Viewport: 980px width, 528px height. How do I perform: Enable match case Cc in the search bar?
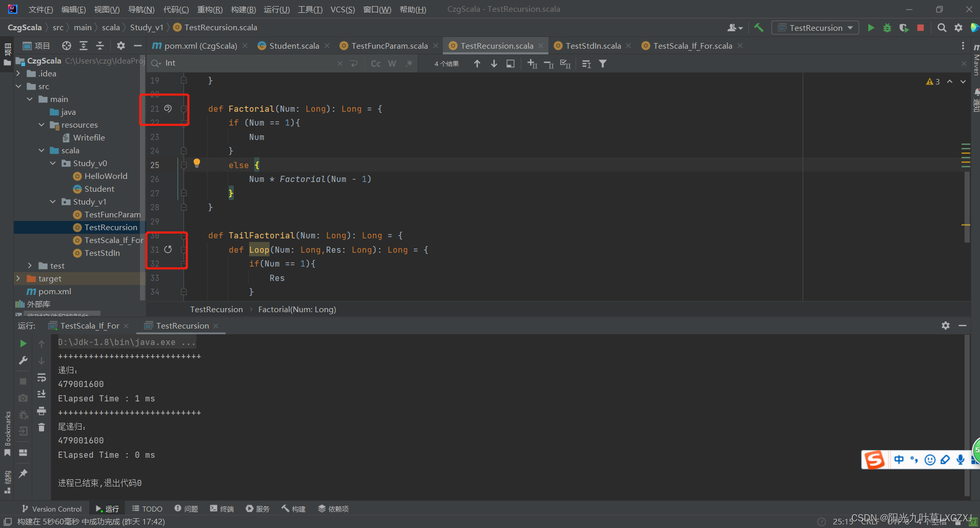(376, 63)
